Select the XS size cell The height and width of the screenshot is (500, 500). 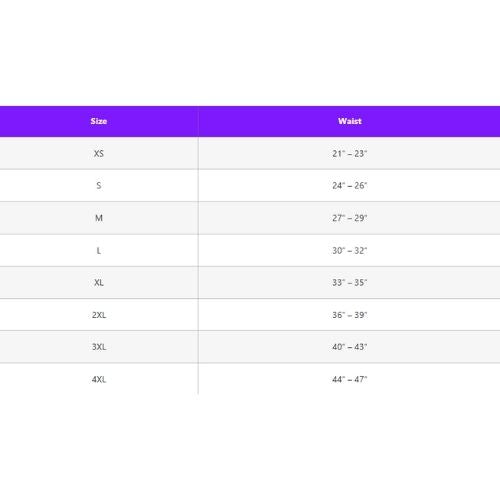[x=99, y=154]
